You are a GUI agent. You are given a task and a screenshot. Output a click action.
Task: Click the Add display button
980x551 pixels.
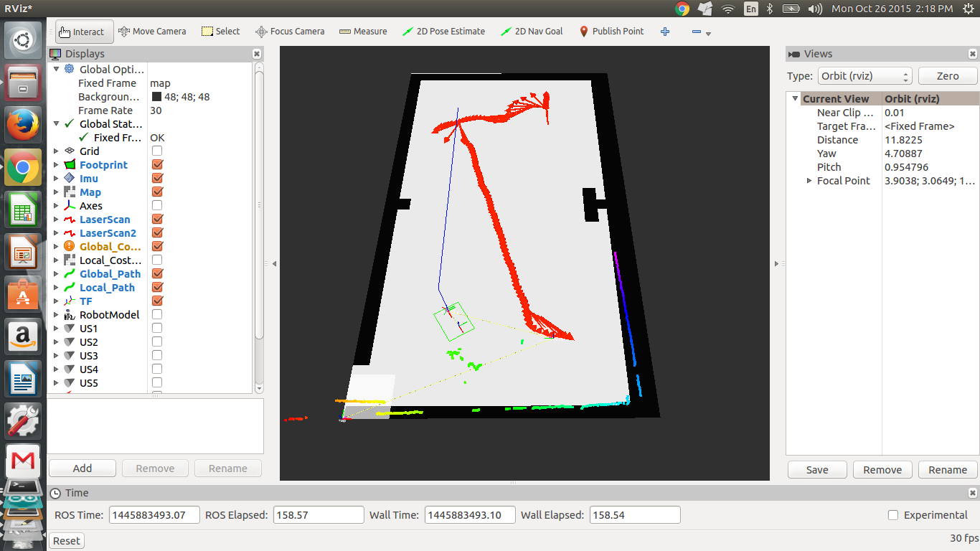pyautogui.click(x=83, y=468)
